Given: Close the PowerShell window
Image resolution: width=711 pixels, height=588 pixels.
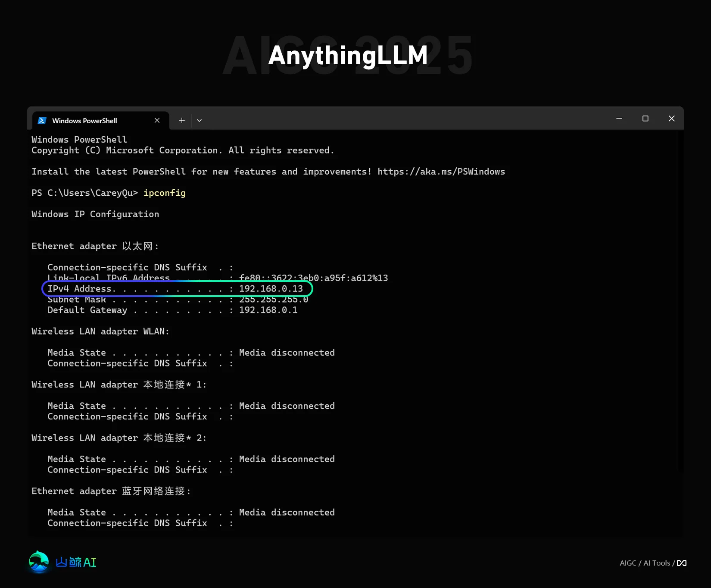Looking at the screenshot, I should [x=671, y=119].
